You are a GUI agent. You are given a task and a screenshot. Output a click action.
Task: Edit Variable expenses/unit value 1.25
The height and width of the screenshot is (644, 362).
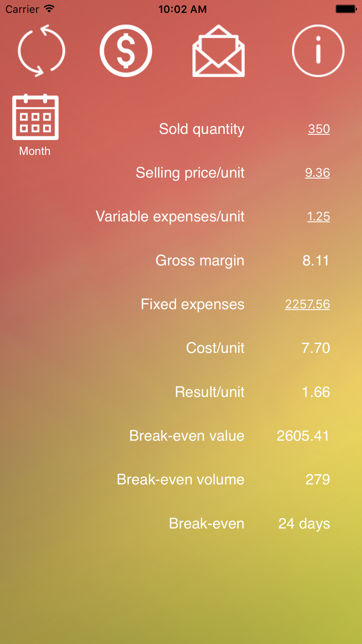point(319,217)
